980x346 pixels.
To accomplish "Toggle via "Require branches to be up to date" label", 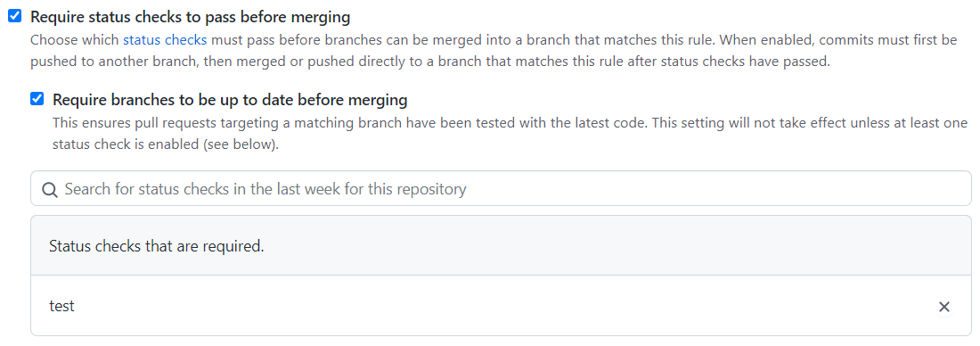I will 230,100.
